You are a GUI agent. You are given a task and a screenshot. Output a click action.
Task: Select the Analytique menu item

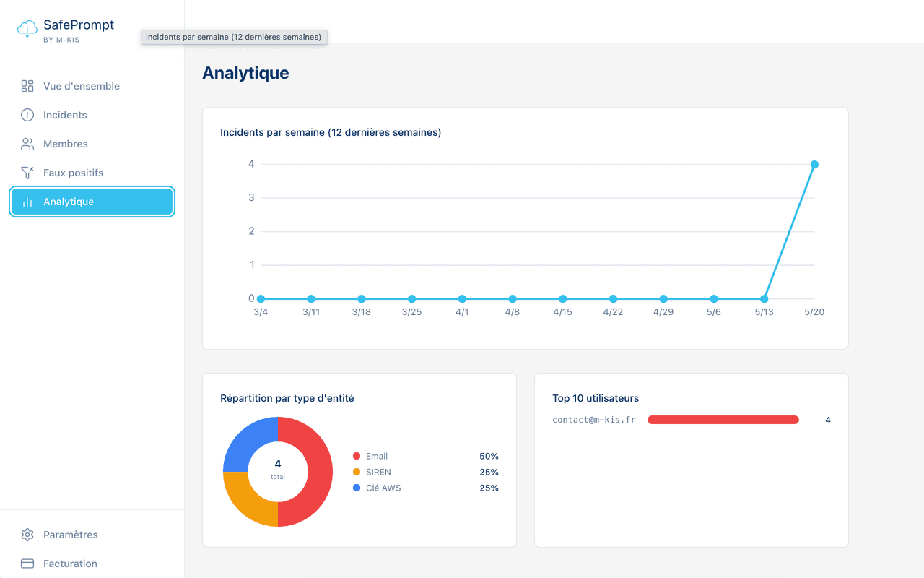[92, 202]
